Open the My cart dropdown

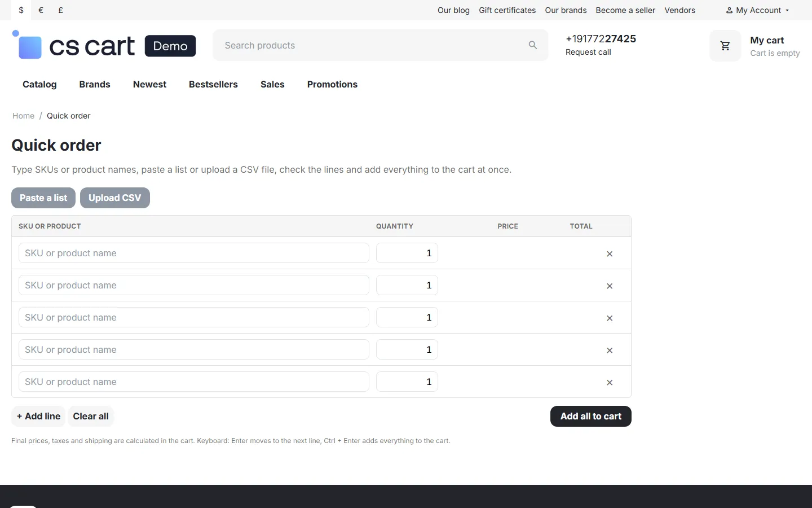775,46
